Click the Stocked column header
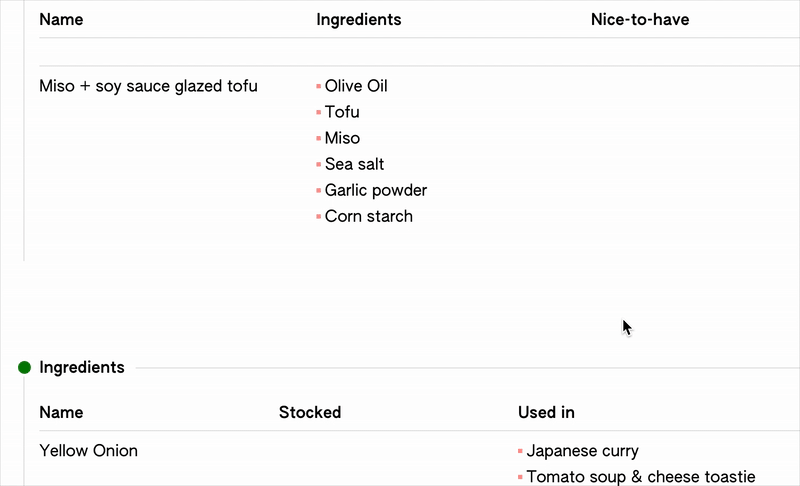 (310, 412)
